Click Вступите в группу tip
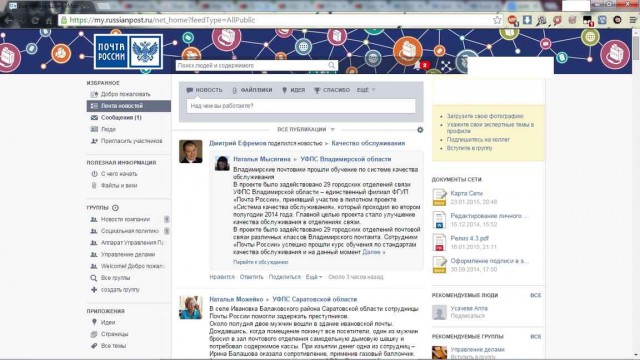The width and height of the screenshot is (640, 360). 469,148
